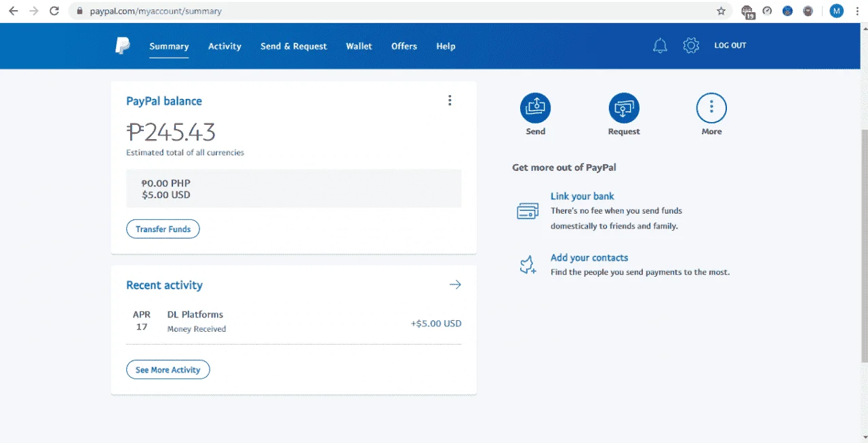
Task: Click the $5.00 USD currency line
Action: tap(166, 195)
